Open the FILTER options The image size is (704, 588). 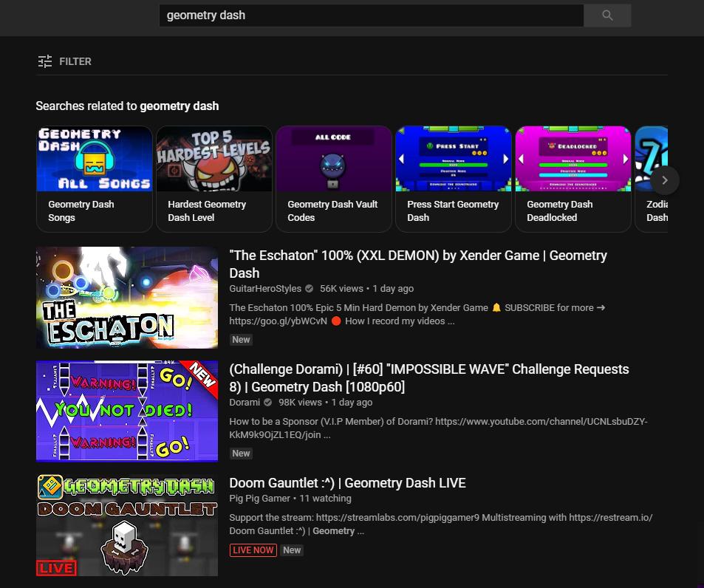coord(65,61)
